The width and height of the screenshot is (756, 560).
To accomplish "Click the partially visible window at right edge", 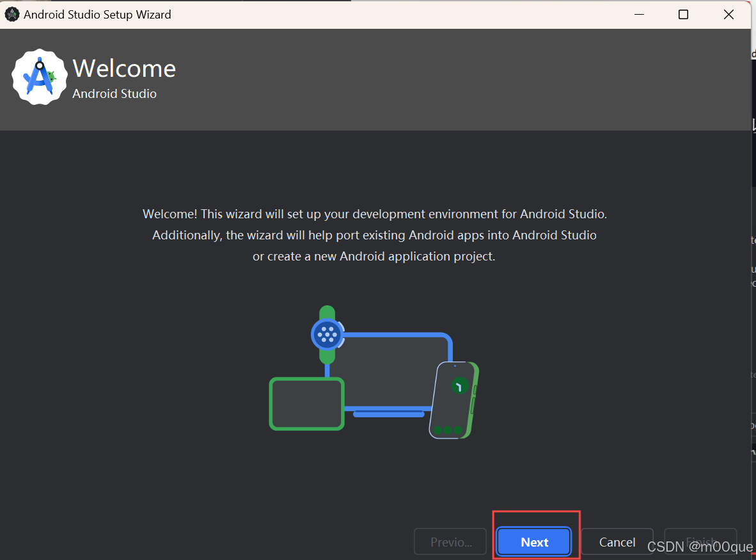I will [x=753, y=256].
